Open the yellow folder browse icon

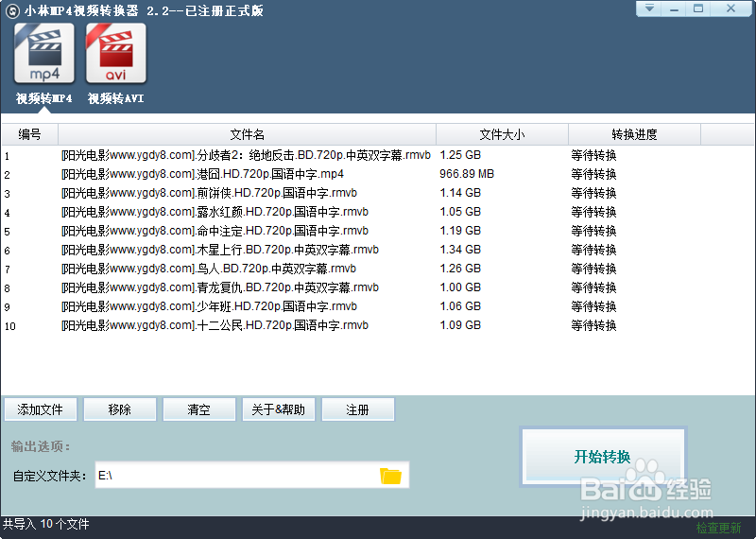[390, 476]
